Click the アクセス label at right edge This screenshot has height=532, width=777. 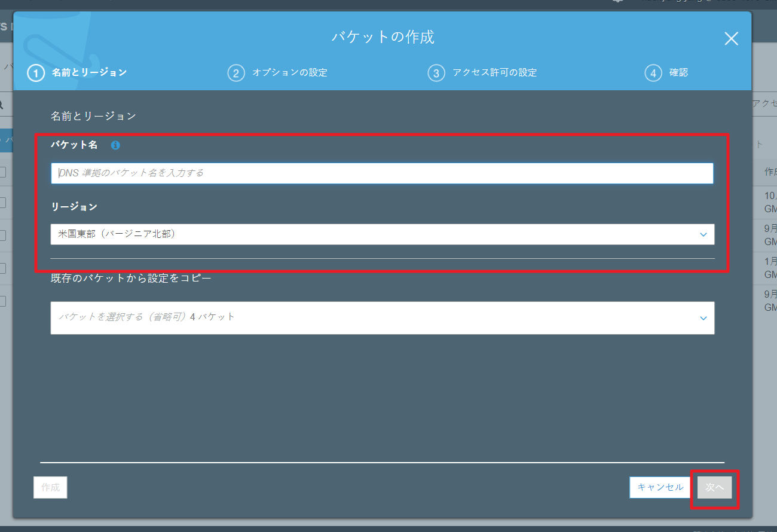tap(764, 103)
